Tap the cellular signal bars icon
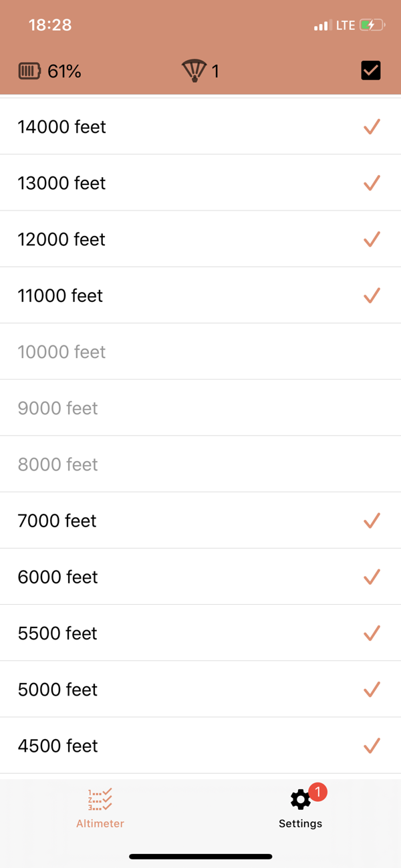This screenshot has height=868, width=401. coord(321,26)
